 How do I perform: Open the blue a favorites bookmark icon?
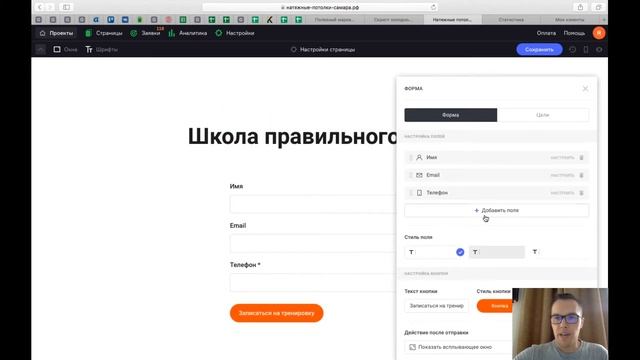click(x=96, y=20)
